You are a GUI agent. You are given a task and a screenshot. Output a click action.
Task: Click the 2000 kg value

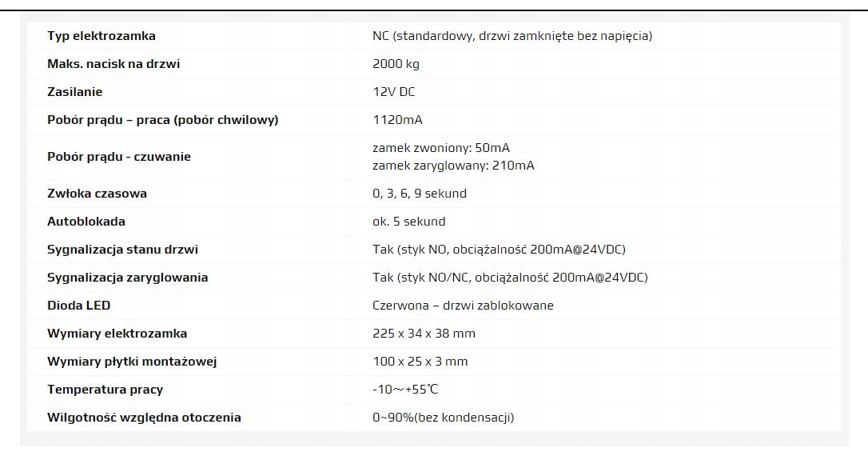(x=396, y=64)
